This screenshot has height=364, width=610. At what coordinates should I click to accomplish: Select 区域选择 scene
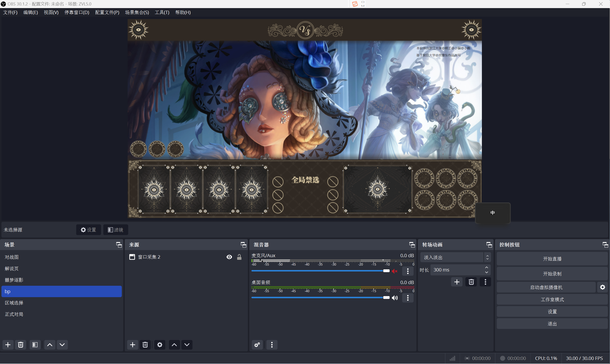click(x=61, y=303)
